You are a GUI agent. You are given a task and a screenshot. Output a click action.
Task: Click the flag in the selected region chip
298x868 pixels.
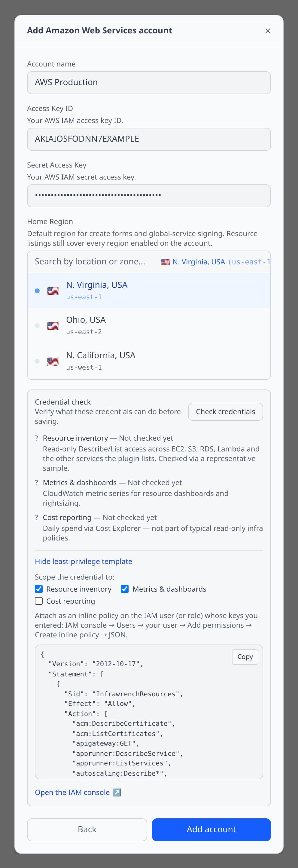click(165, 262)
